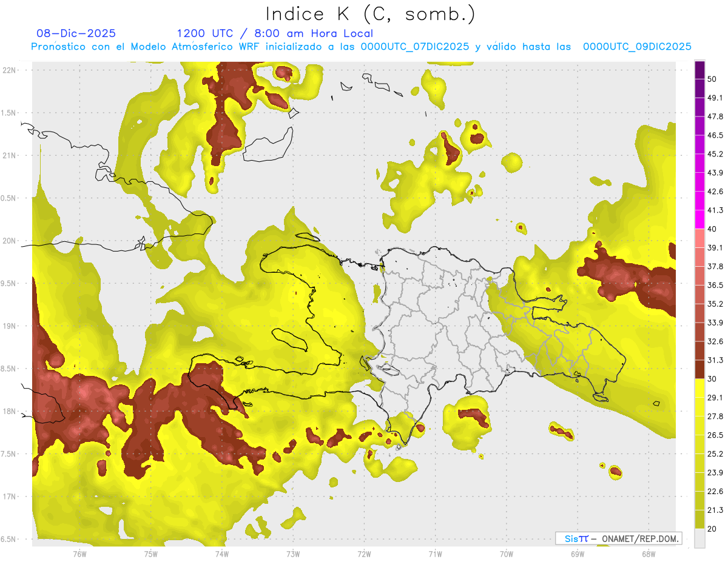
Task: Click the longitude label "73W"
Action: tap(293, 553)
